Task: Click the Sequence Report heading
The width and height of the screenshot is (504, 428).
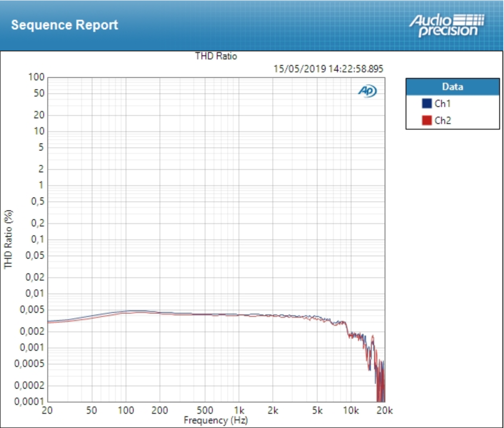Action: [x=64, y=25]
